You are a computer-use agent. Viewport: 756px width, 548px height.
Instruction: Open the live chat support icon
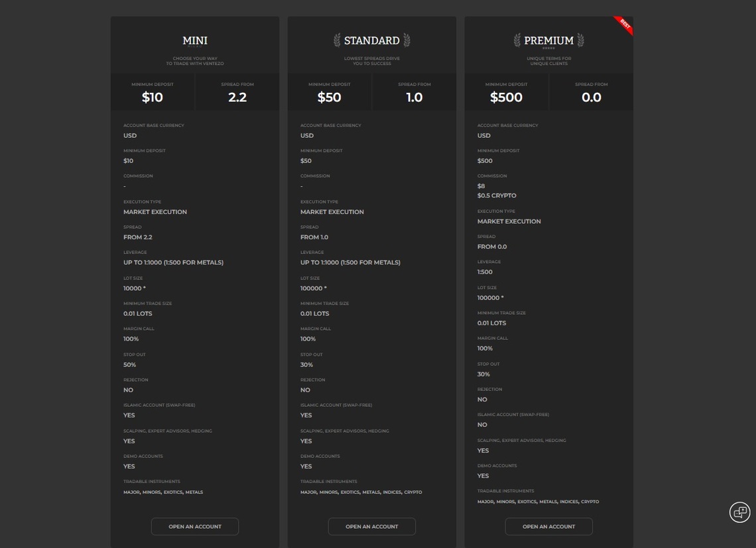(739, 512)
